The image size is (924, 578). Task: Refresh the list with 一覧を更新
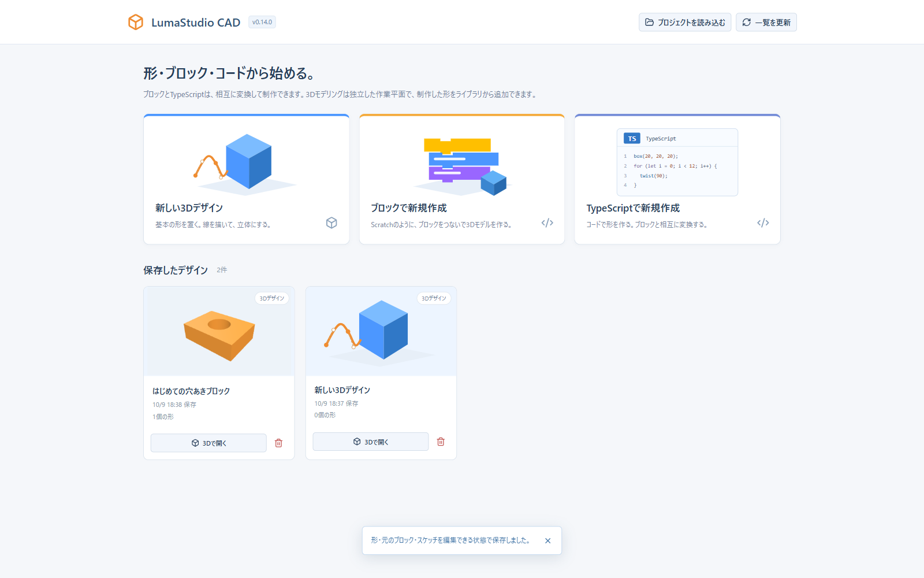tap(766, 23)
